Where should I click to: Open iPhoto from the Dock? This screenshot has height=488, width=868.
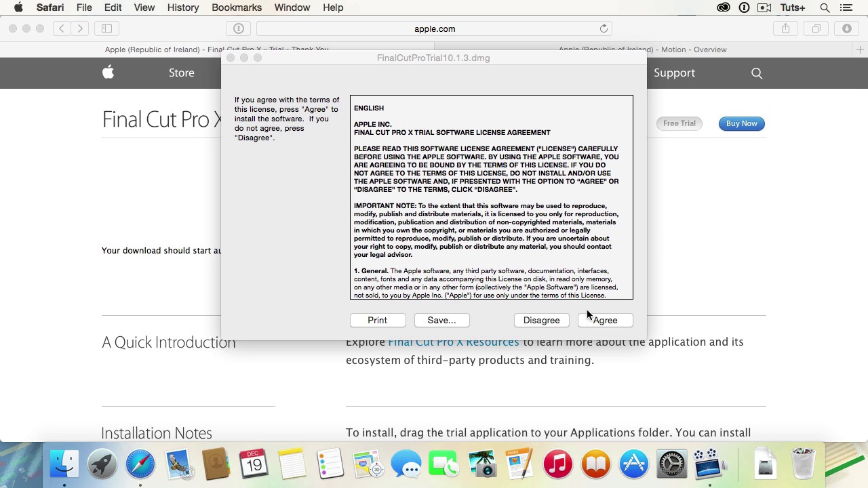(482, 464)
